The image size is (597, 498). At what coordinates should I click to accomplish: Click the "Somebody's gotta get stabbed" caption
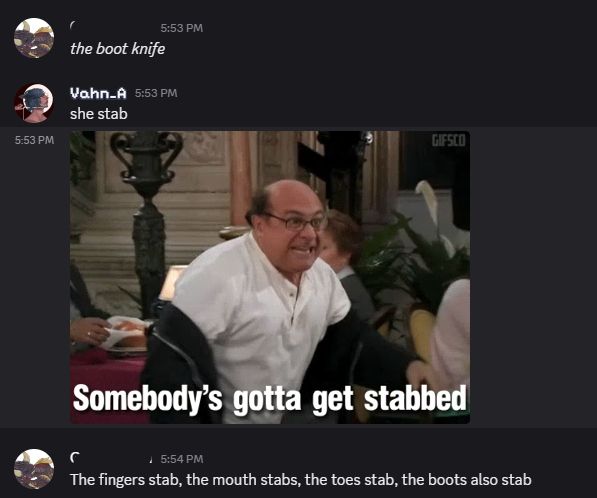point(270,398)
